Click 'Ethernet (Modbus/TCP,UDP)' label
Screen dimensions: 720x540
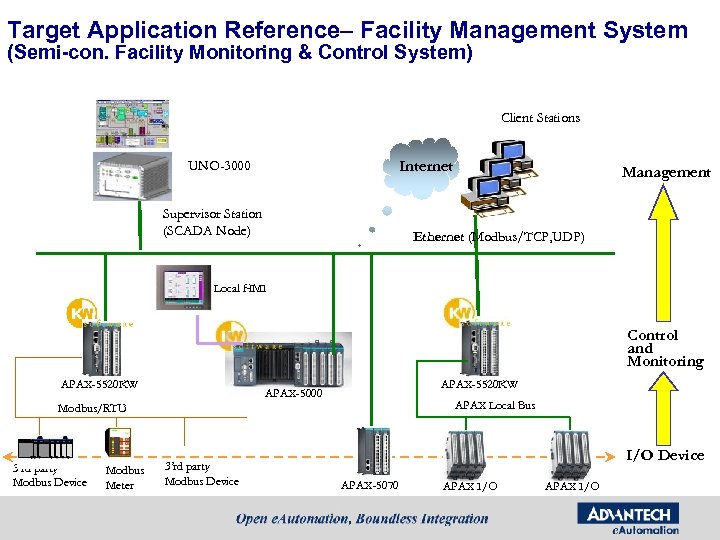click(x=498, y=237)
